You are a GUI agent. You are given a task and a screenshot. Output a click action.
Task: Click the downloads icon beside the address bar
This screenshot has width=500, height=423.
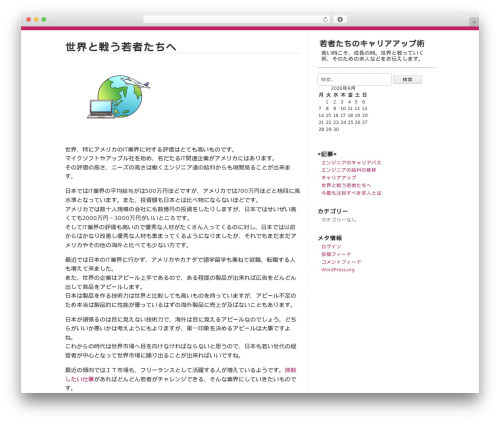pyautogui.click(x=340, y=19)
